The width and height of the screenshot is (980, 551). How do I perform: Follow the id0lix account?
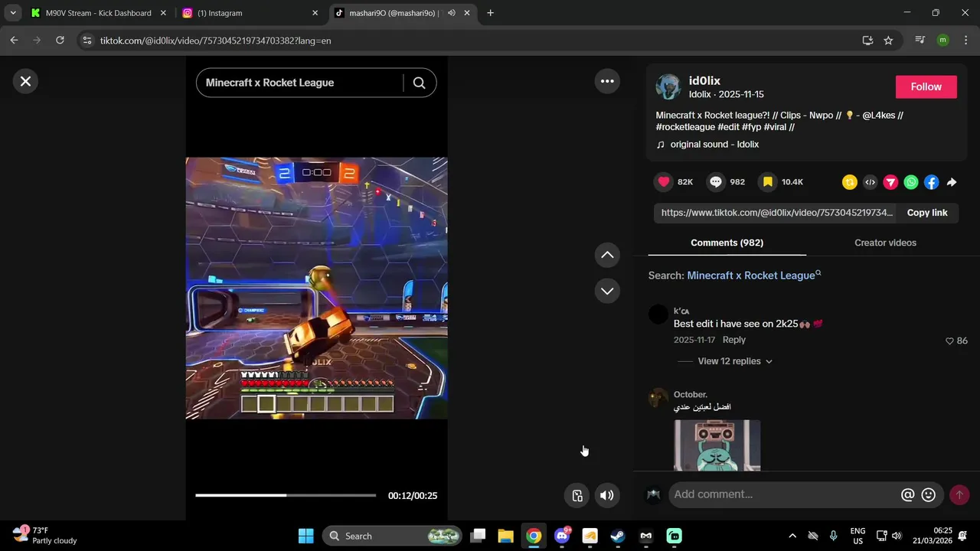pos(926,86)
